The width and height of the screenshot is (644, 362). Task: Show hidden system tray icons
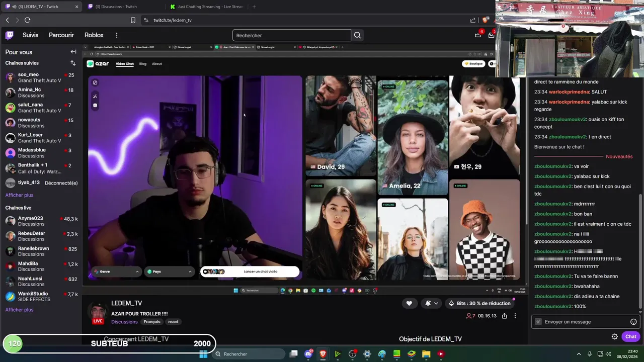point(579,354)
